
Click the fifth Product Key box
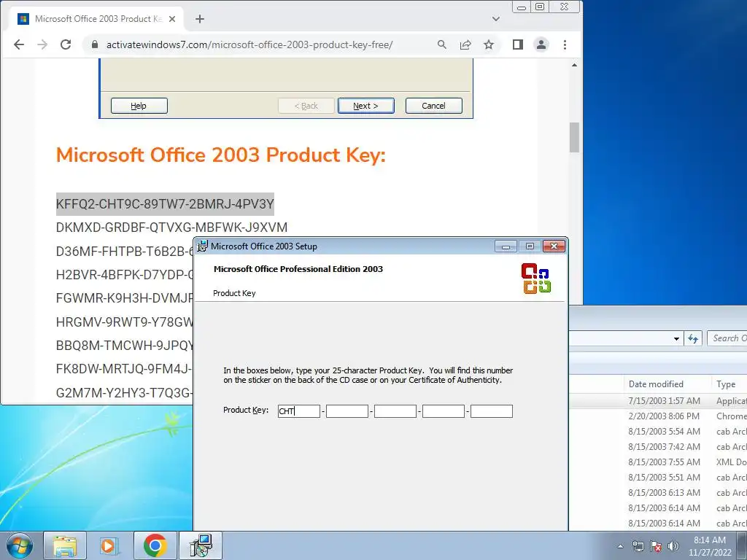coord(491,411)
